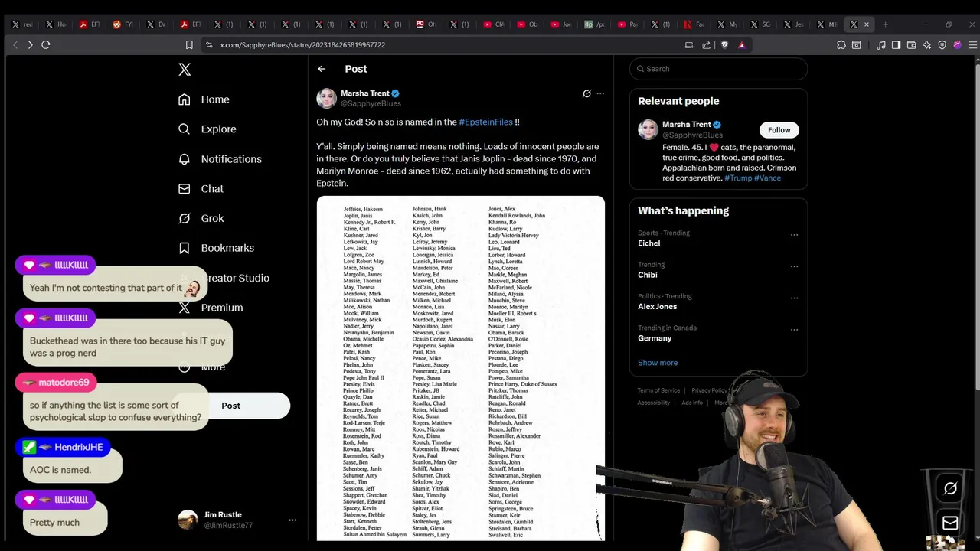Open the Brave Wallet icon
Viewport: 980px width, 551px height.
[x=912, y=45]
